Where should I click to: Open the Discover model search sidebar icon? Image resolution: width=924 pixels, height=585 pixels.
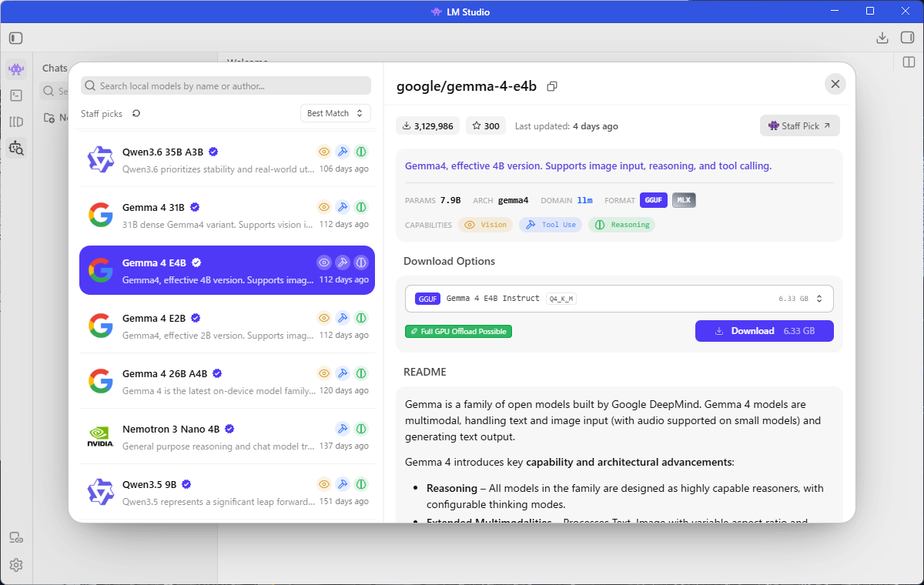click(16, 148)
